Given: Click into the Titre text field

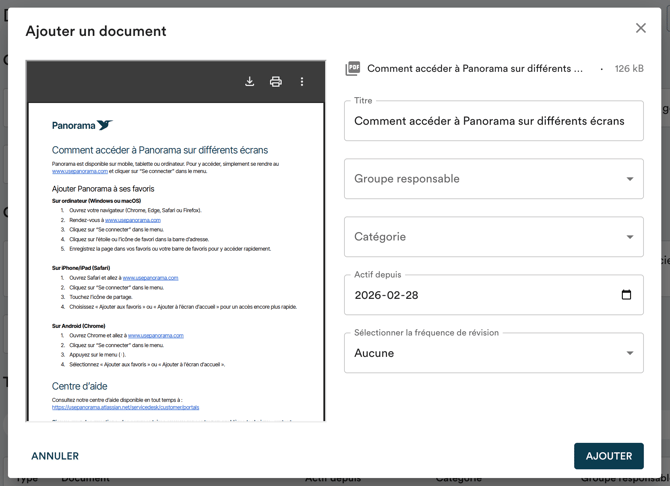Looking at the screenshot, I should point(493,121).
